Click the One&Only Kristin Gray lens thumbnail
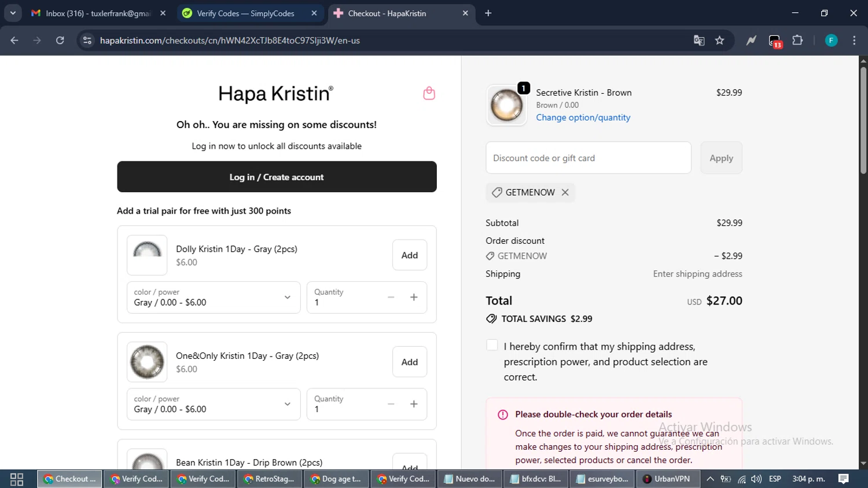This screenshot has width=868, height=488. tap(147, 362)
